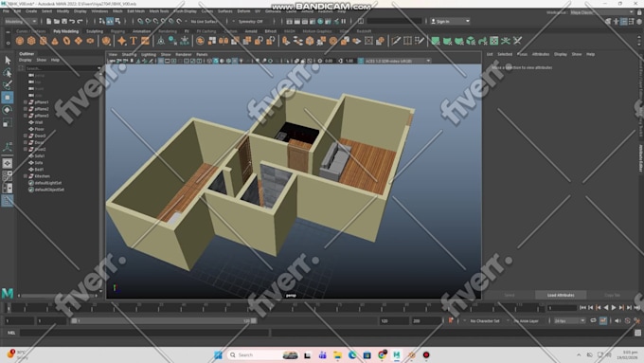The height and width of the screenshot is (363, 644).
Task: Click the time slider ruler
Action: coord(275,307)
